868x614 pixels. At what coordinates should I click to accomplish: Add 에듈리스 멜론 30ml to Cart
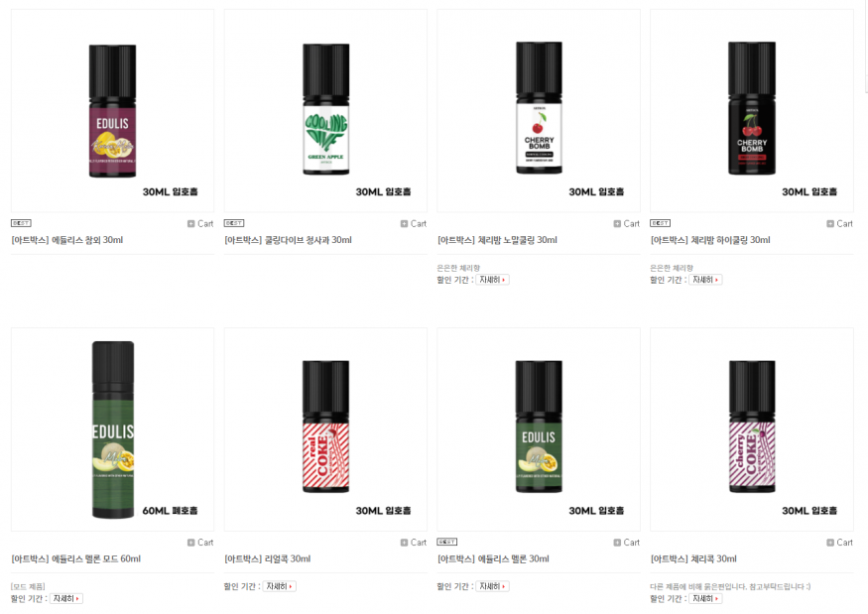[626, 543]
